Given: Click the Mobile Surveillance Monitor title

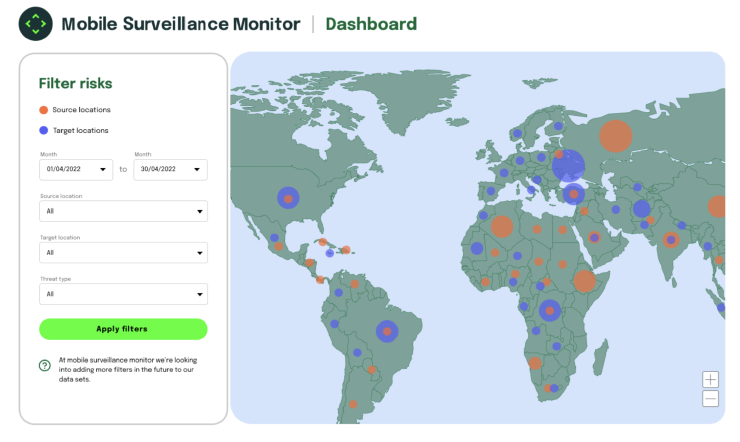Looking at the screenshot, I should [181, 24].
